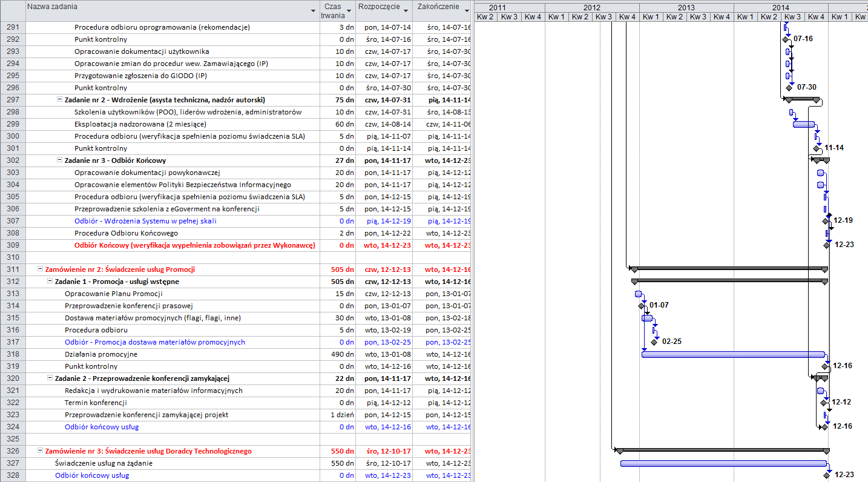This screenshot has width=868, height=482.
Task: Select task Przeprowadzenie szkolenia z eGoverment na konferencji
Action: [167, 209]
